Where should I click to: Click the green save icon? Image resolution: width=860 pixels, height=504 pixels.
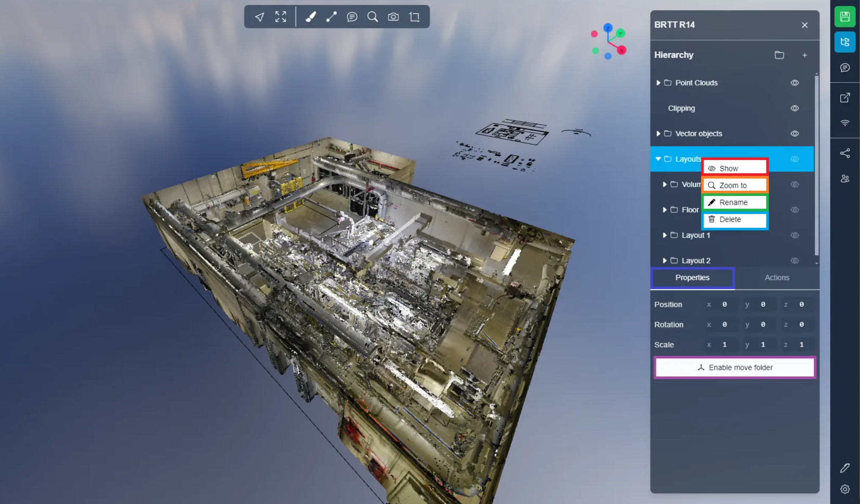[x=845, y=17]
